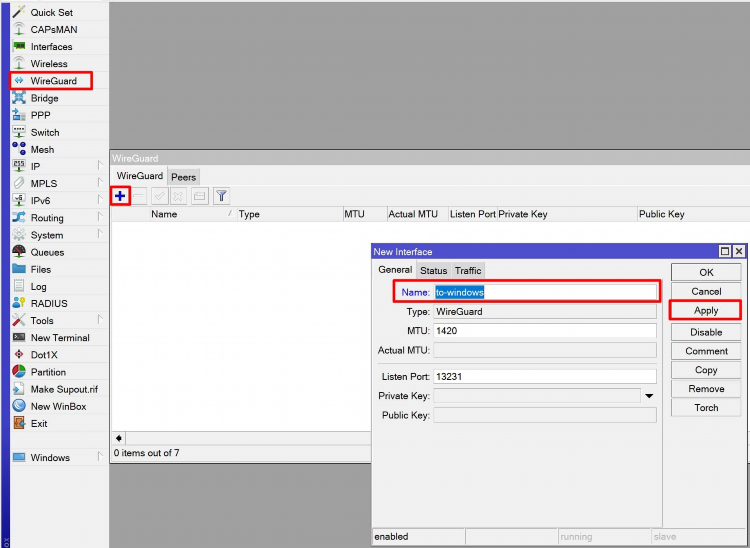
Task: Open the Mesh menu entry
Action: (42, 150)
